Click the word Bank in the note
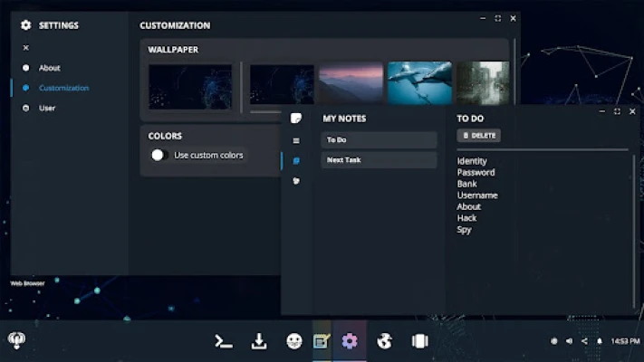Image resolution: width=644 pixels, height=362 pixels. 467,184
